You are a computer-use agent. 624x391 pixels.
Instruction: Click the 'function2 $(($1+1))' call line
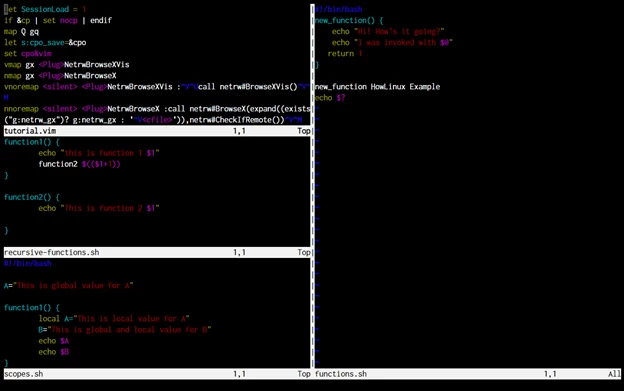coord(79,164)
